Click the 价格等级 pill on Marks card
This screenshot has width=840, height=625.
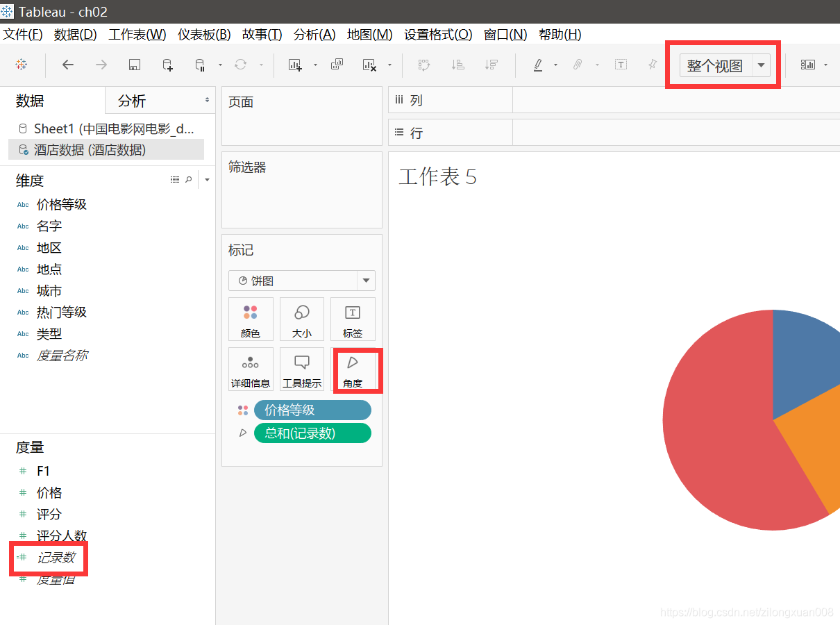point(312,410)
